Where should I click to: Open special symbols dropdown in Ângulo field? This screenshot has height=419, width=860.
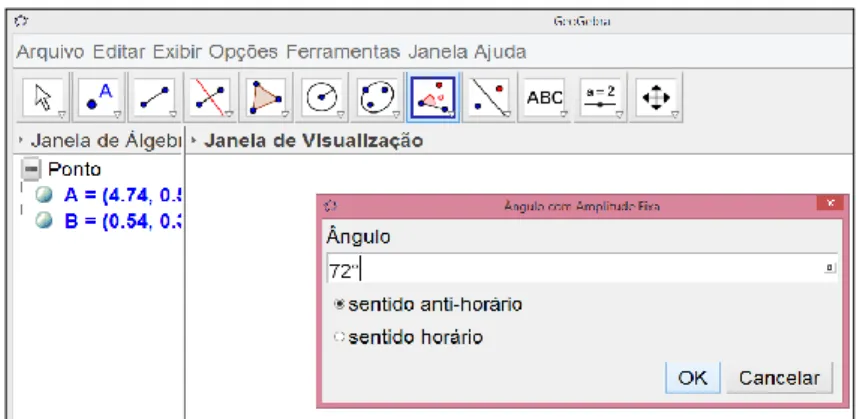click(830, 268)
